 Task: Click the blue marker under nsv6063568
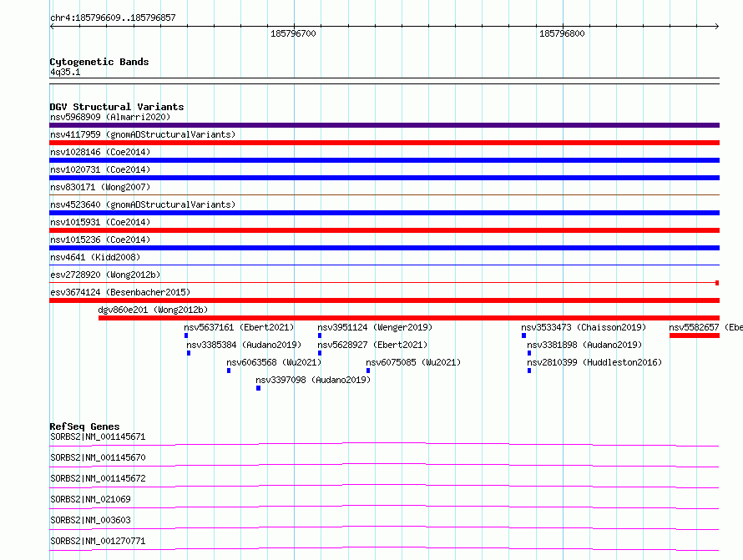[229, 371]
